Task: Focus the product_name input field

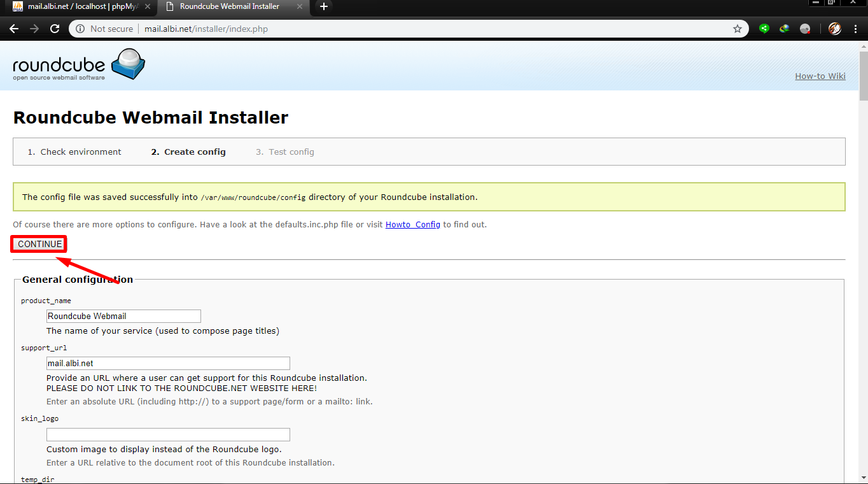Action: (x=123, y=316)
